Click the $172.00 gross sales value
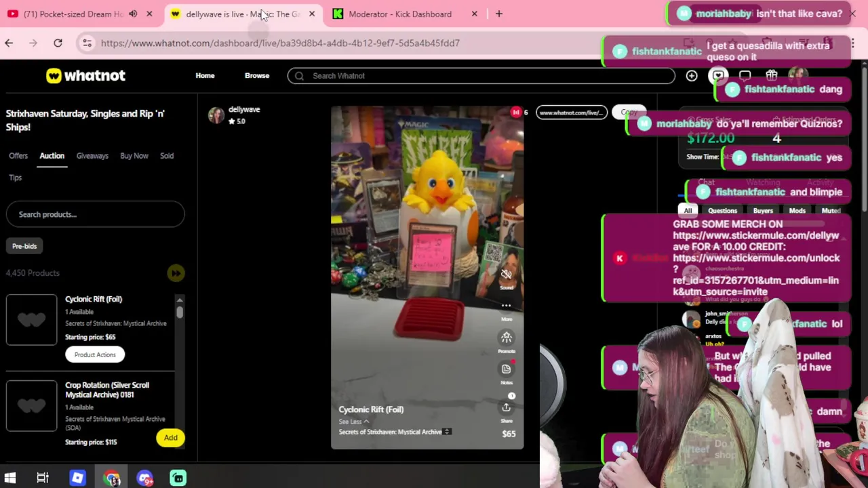The image size is (868, 488). point(710,138)
